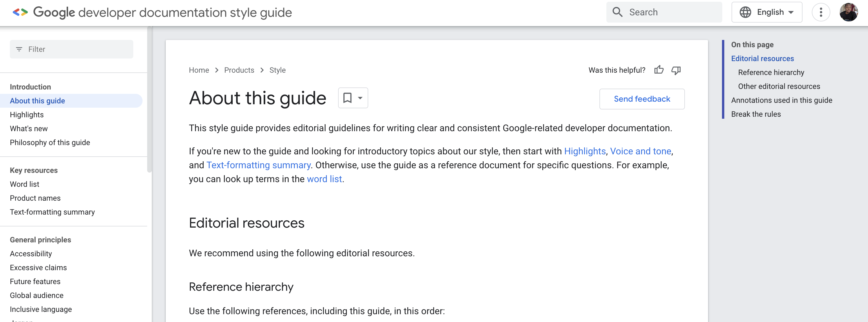This screenshot has width=868, height=322.
Task: Click the Editorial resources heading in article
Action: [x=246, y=223]
